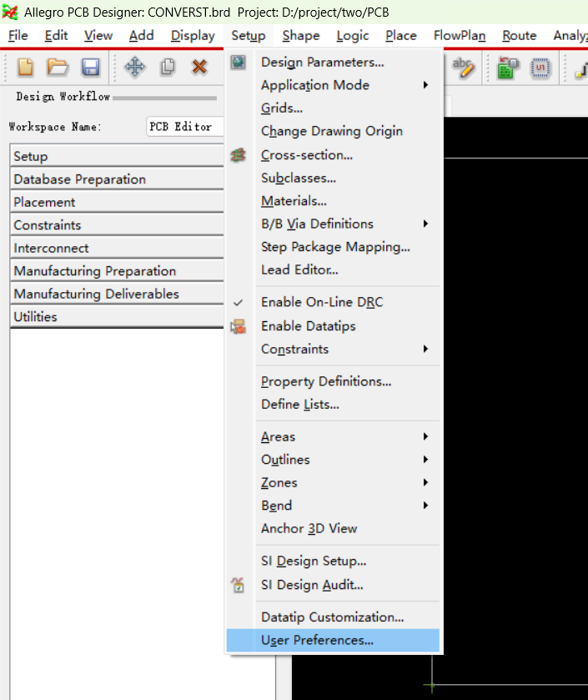Open the Display menu
This screenshot has height=700, width=588.
point(193,35)
